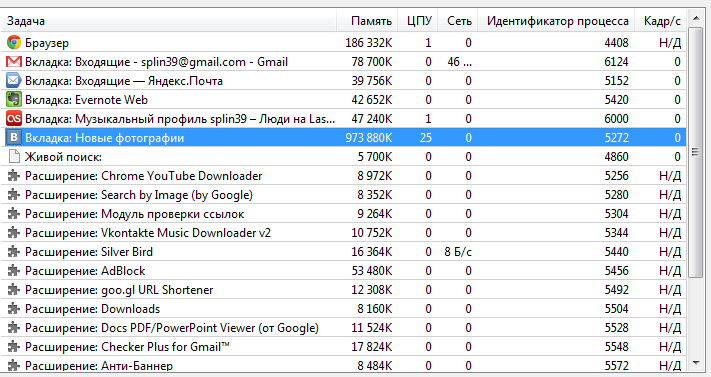Click the puzzle icon for Search by Image
Image resolution: width=711 pixels, height=377 pixels.
[14, 195]
